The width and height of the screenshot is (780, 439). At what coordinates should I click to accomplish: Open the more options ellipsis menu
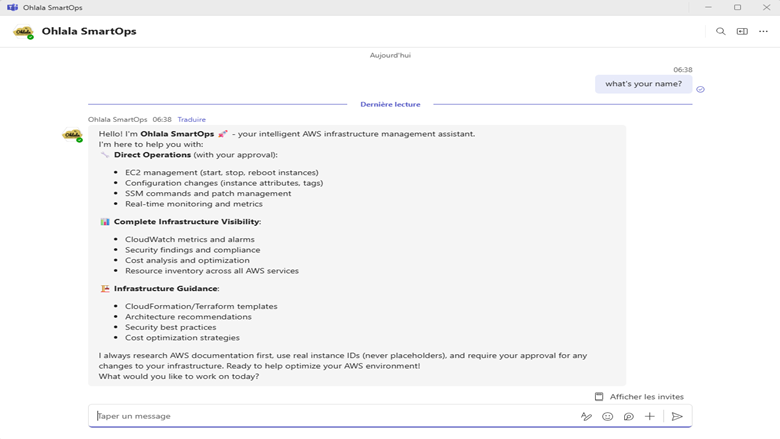point(764,31)
